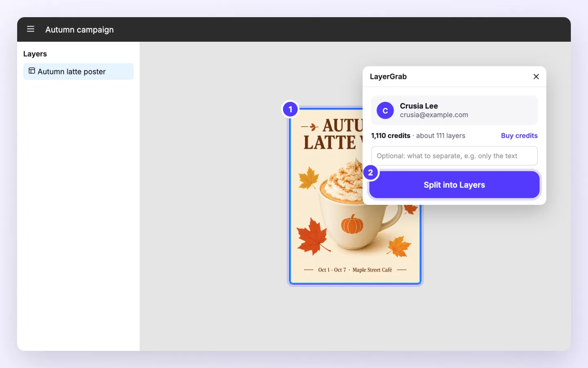The width and height of the screenshot is (588, 368).
Task: Click the about 111 layers text
Action: pos(441,136)
